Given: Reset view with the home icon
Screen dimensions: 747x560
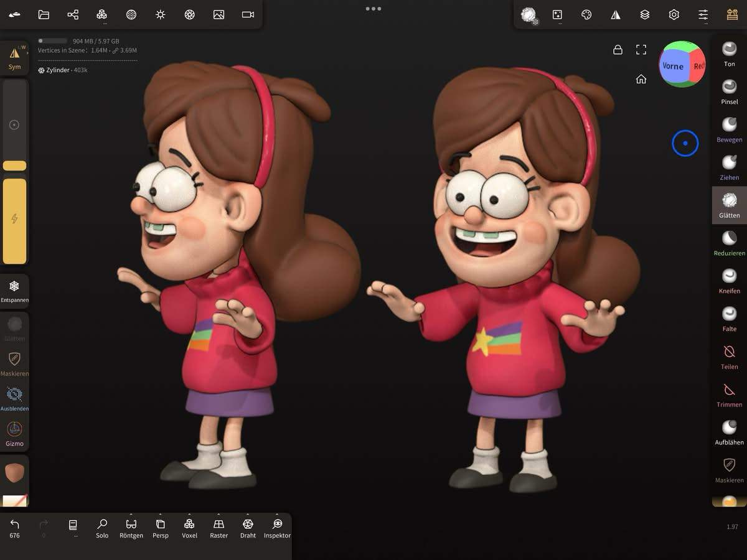Looking at the screenshot, I should click(x=641, y=79).
